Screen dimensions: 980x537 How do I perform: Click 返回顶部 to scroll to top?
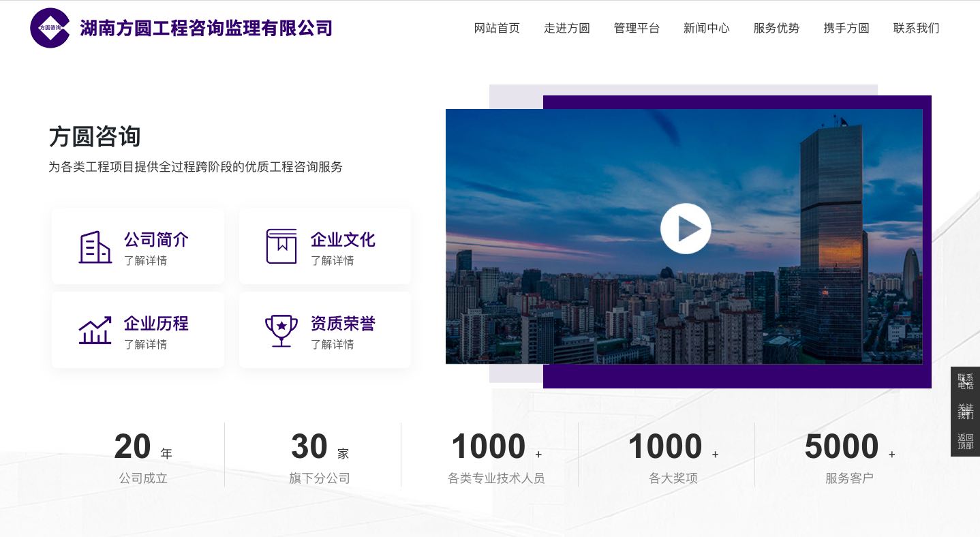click(x=965, y=441)
